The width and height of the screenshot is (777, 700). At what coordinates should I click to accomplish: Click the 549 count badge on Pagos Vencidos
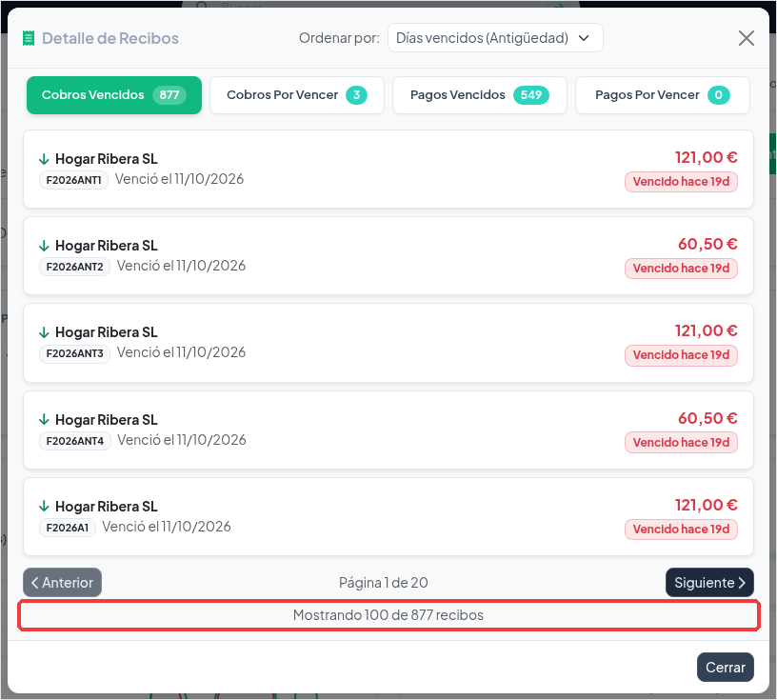530,95
